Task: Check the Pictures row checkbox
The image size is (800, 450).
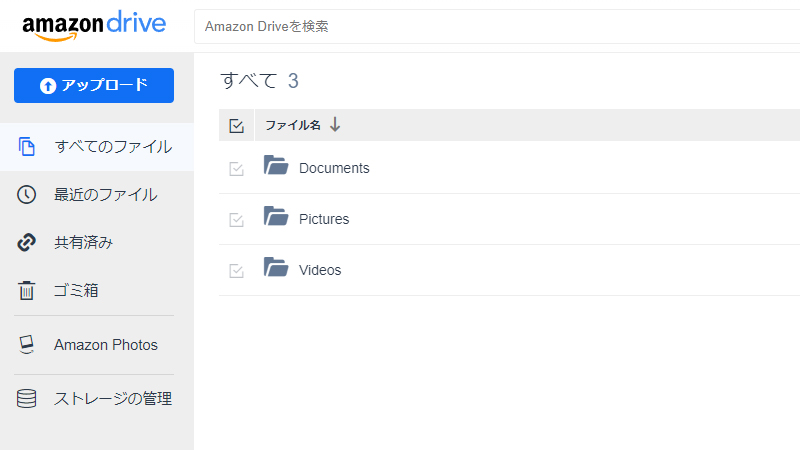Action: (237, 220)
